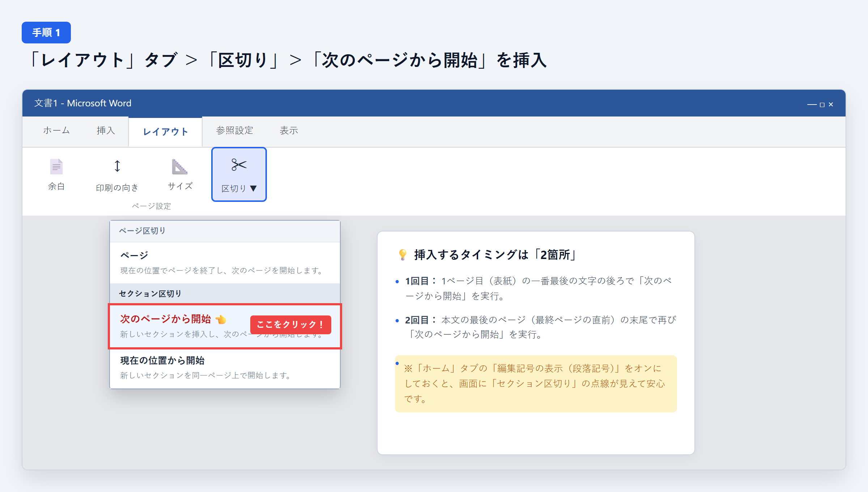Switch to the ホーム tab

(56, 130)
